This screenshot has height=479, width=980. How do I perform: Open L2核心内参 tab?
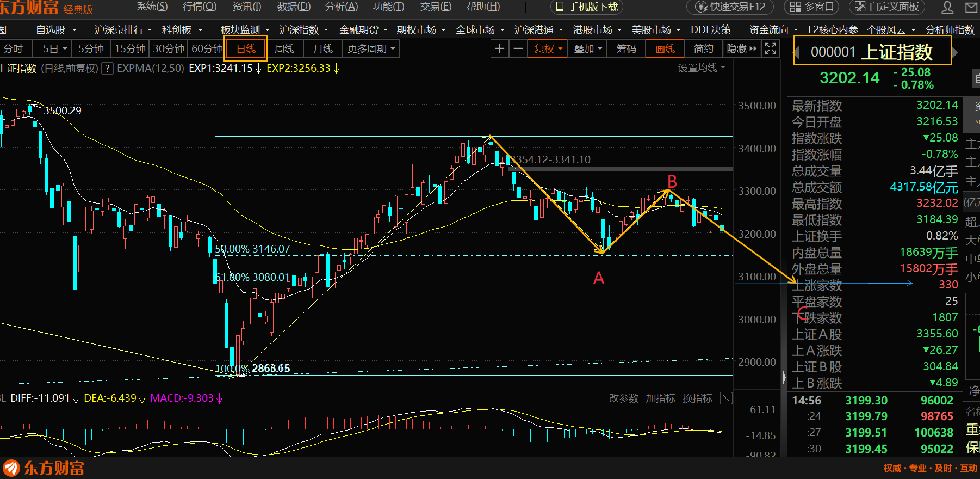tap(833, 30)
